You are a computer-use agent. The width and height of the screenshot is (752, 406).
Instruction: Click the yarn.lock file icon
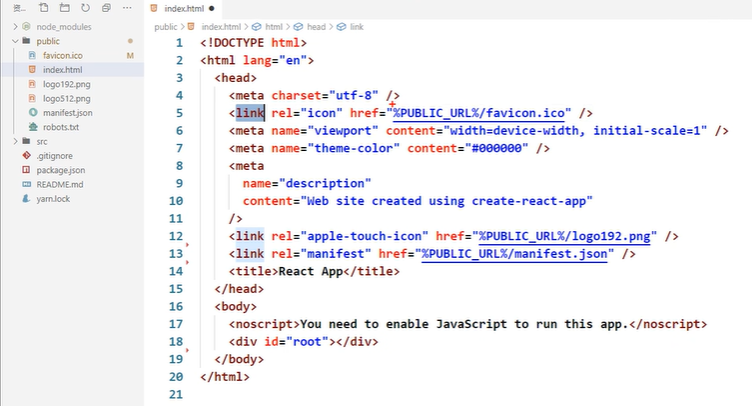click(x=26, y=198)
